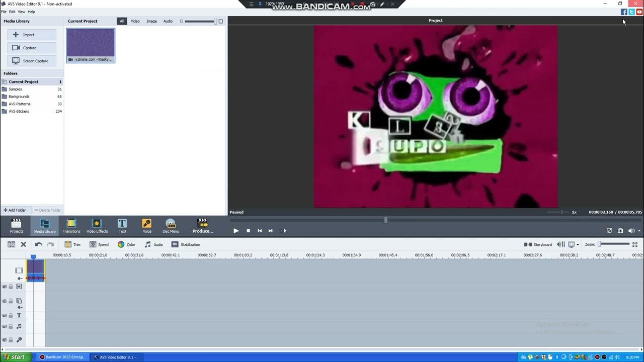Open the Video Effects panel

coord(97,226)
